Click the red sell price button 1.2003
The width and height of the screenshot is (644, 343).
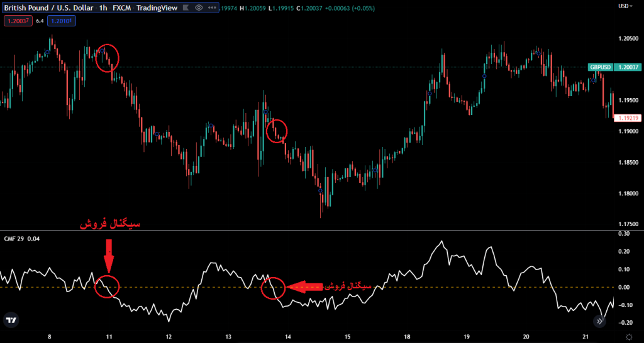click(18, 21)
